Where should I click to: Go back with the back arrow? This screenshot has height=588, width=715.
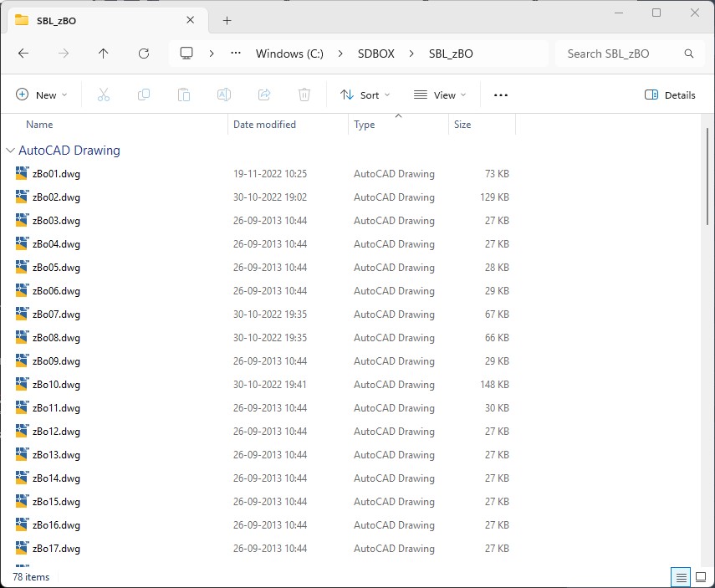click(23, 54)
